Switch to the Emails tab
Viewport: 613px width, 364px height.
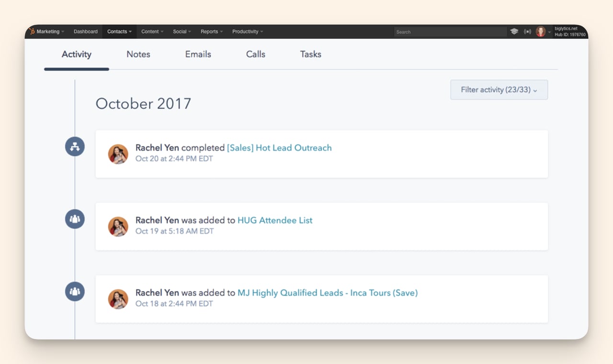198,55
